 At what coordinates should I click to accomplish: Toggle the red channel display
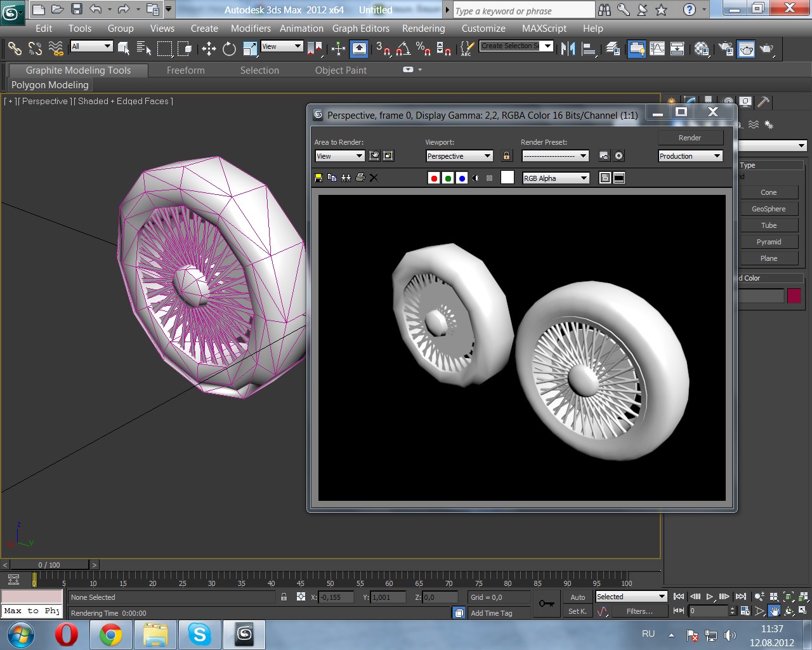pos(434,178)
